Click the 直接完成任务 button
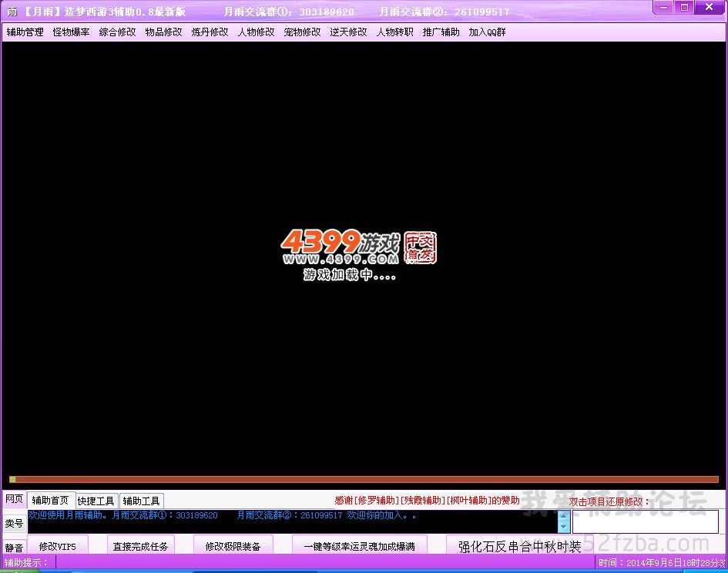The height and width of the screenshot is (573, 728). coord(141,546)
